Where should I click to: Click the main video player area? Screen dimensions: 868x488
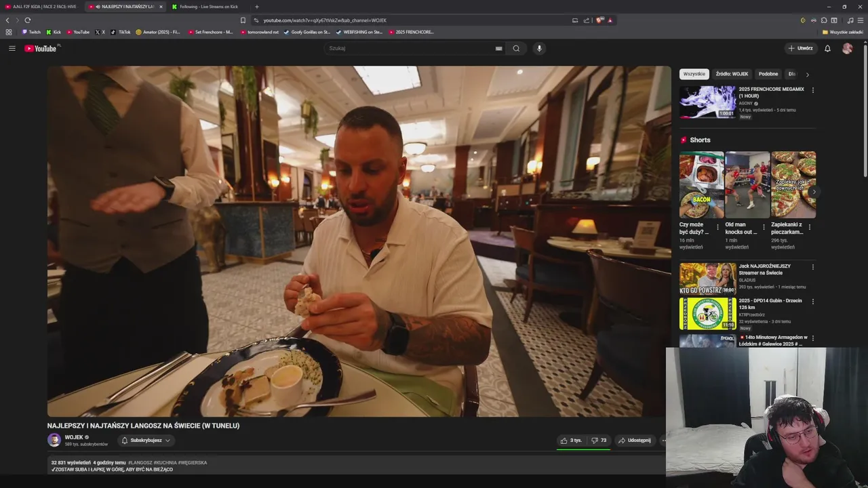(x=359, y=241)
